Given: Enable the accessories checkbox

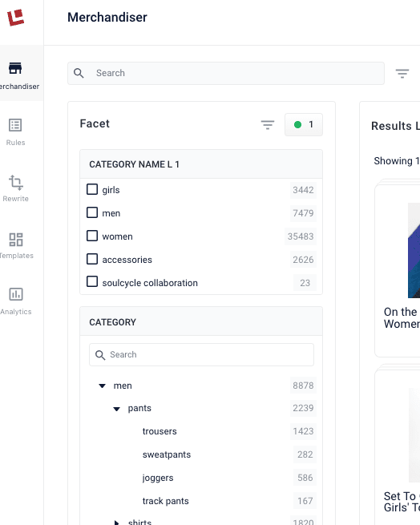Looking at the screenshot, I should pos(92,259).
